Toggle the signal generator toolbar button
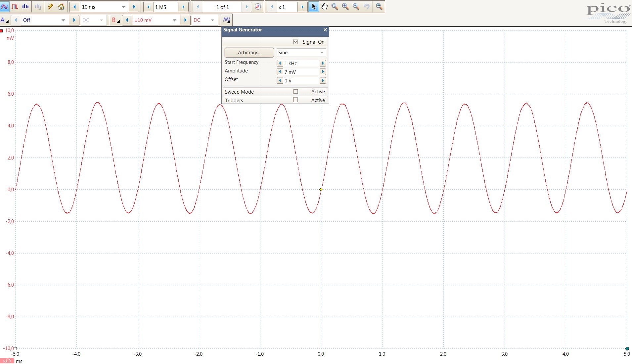The image size is (632, 364). click(226, 20)
